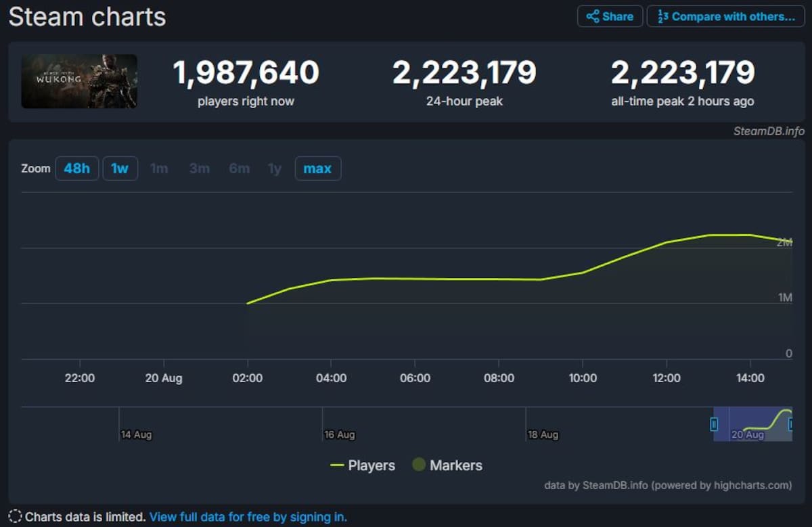Toggle the Players series in legend
This screenshot has height=527, width=812.
click(x=363, y=465)
